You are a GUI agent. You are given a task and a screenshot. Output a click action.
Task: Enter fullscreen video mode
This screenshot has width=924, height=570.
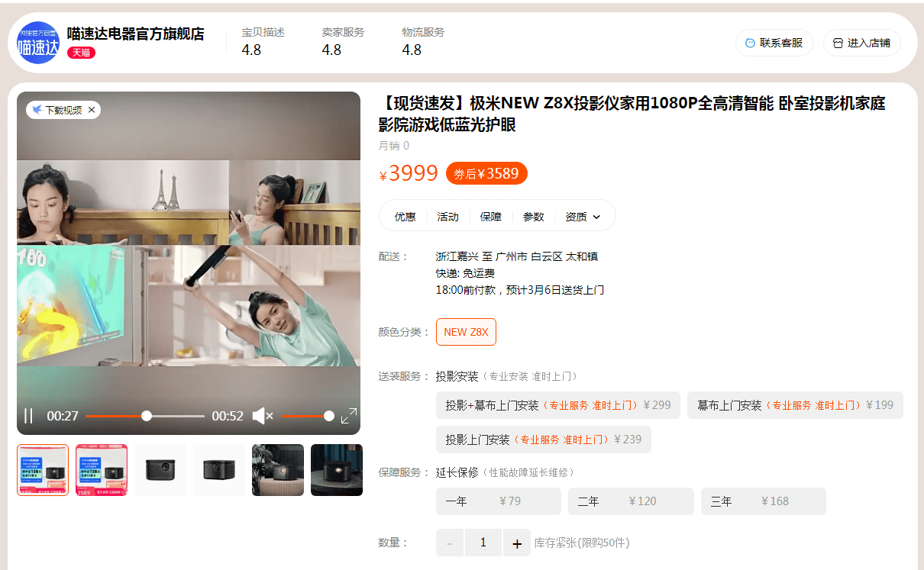(x=348, y=416)
